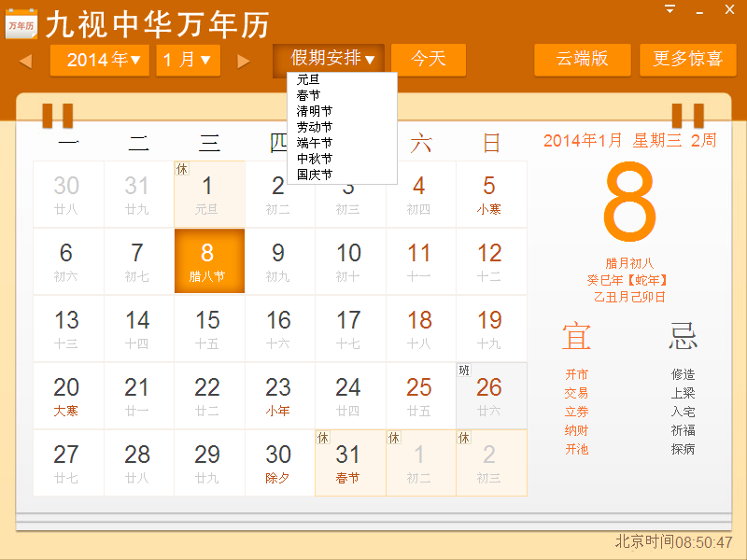Image resolution: width=747 pixels, height=560 pixels.
Task: Go to previous month with left arrow icon
Action: 27,60
